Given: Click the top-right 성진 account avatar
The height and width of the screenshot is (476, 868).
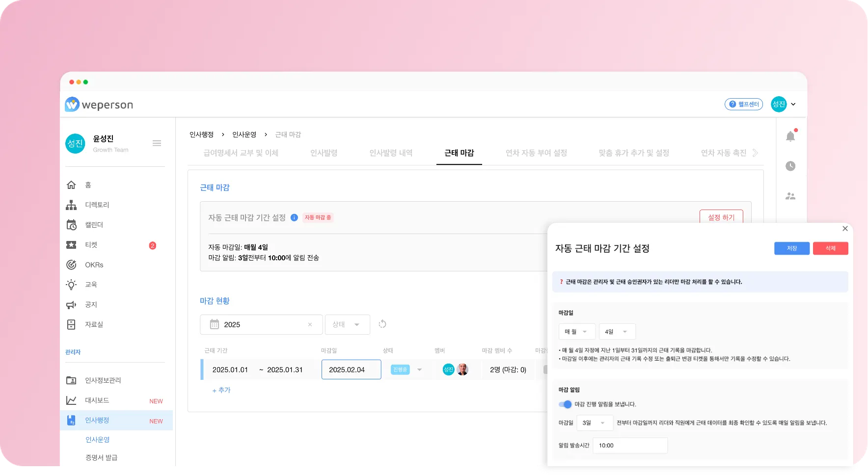Looking at the screenshot, I should [x=779, y=104].
